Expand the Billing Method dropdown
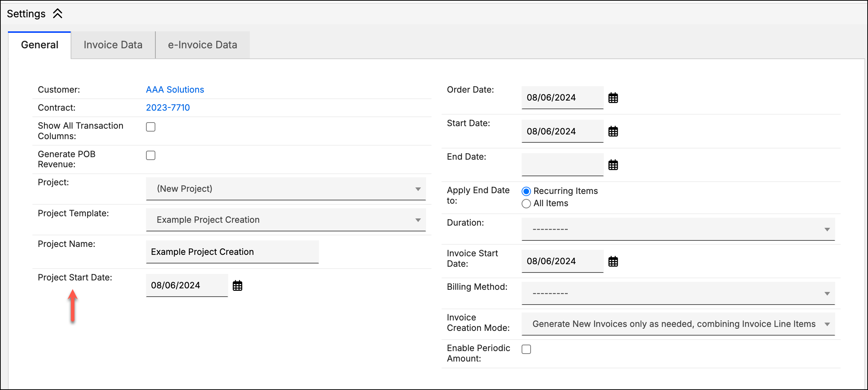The image size is (868, 390). pyautogui.click(x=678, y=293)
